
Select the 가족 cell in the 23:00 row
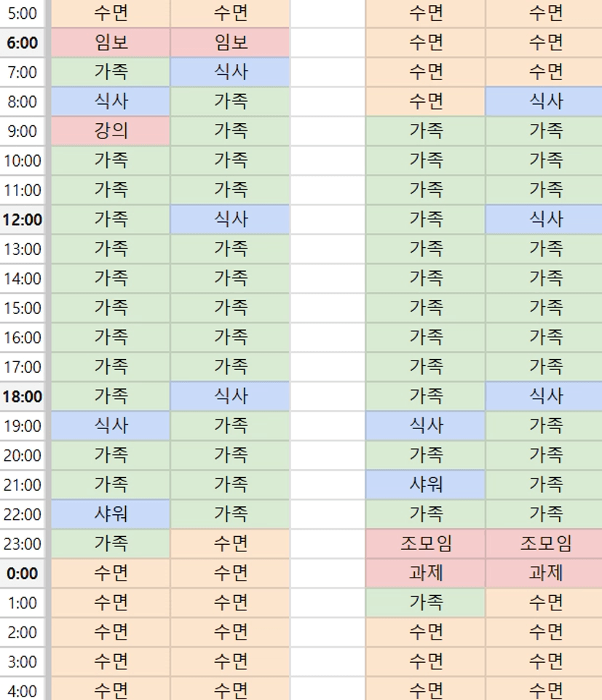click(x=111, y=543)
